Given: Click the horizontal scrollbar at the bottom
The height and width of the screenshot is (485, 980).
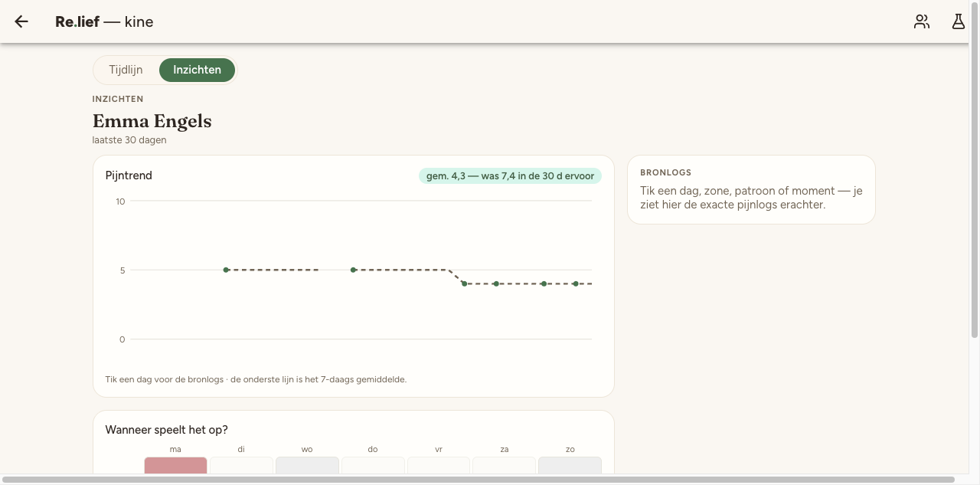Looking at the screenshot, I should 479,480.
